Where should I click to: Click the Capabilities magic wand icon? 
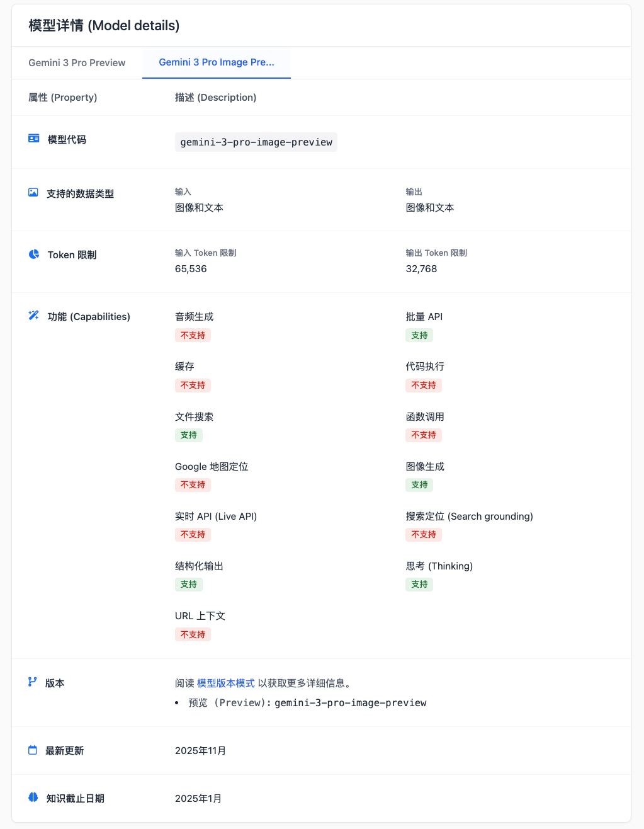pyautogui.click(x=34, y=316)
